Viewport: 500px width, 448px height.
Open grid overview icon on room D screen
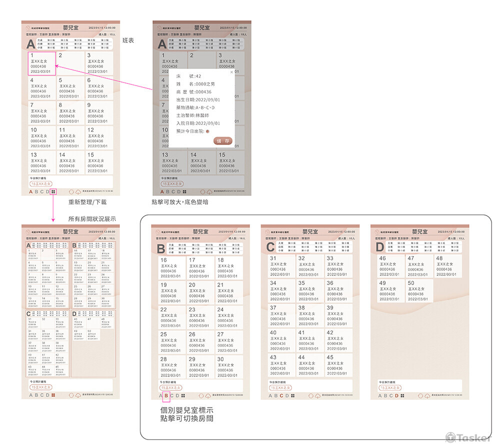pyautogui.click(x=402, y=395)
